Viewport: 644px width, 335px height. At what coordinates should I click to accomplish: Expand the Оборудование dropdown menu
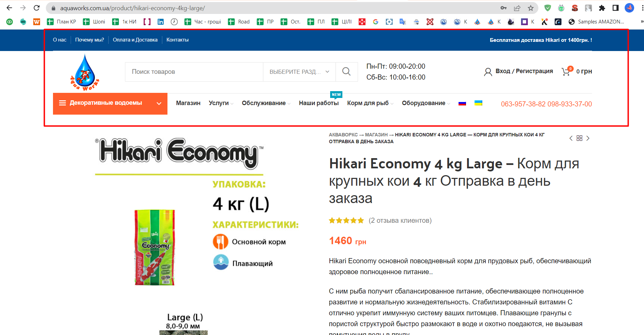pyautogui.click(x=426, y=103)
